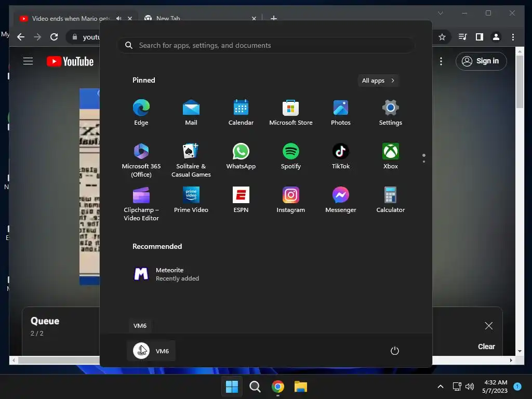Open volume control in system tray

coord(470,387)
